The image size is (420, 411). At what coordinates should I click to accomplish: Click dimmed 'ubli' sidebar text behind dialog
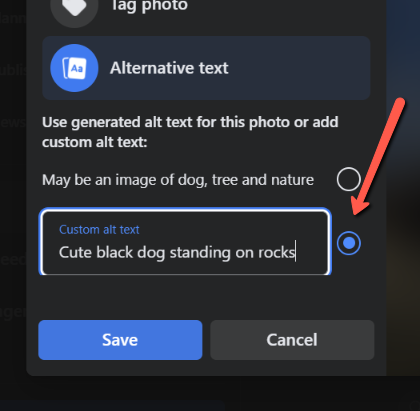[x=13, y=70]
